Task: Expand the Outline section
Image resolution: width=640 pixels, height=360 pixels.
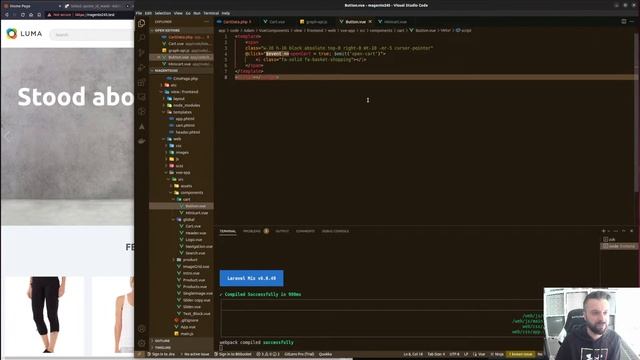Action: pyautogui.click(x=182, y=340)
